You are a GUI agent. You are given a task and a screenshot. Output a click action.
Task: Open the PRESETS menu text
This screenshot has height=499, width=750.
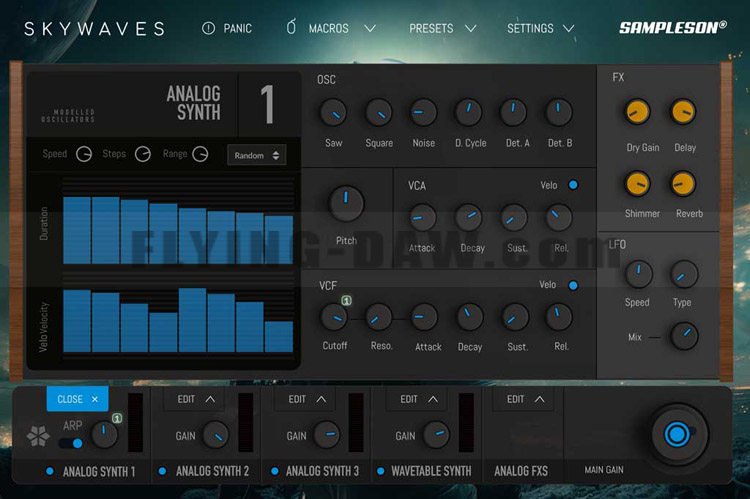(x=431, y=28)
